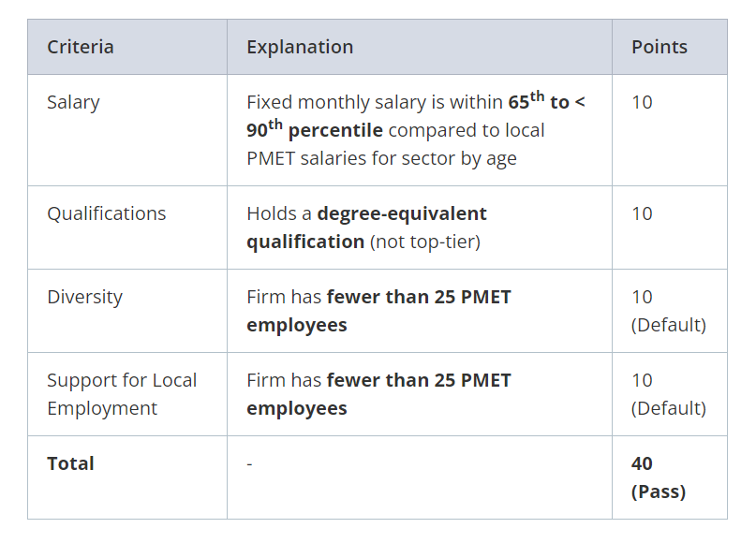Click the Local Employment row's 10 (Default) points
Screen dimensions: 756x543
coord(669,394)
